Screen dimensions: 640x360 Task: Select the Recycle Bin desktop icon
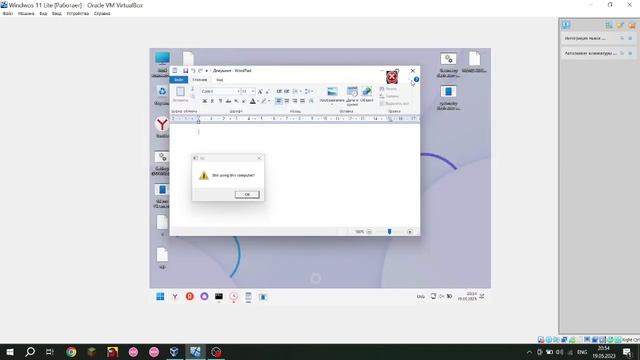coord(162,95)
